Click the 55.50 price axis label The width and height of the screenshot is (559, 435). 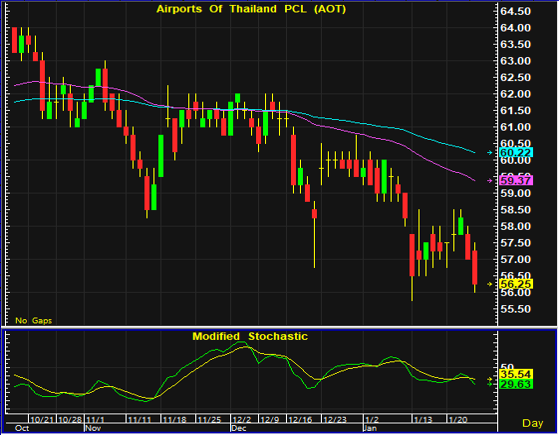(515, 309)
